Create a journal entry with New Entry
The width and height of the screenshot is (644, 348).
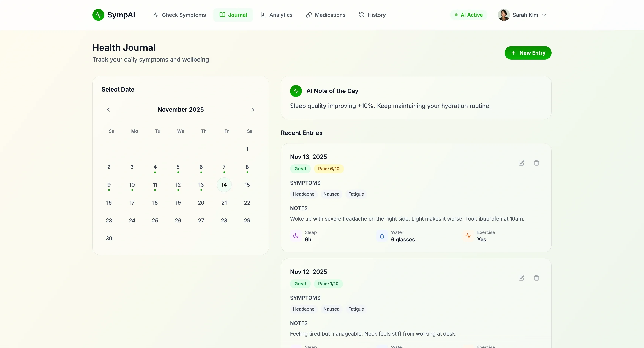(x=528, y=53)
